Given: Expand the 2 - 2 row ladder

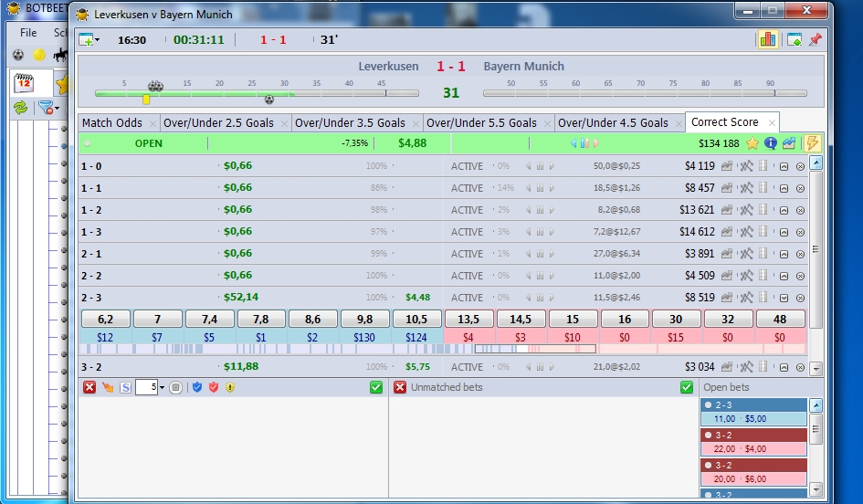Looking at the screenshot, I should [784, 277].
